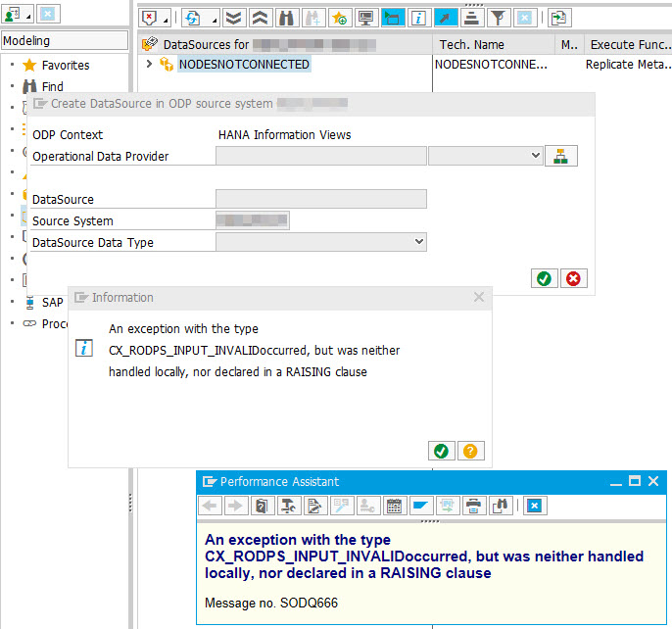
Task: Click the binoculars search icon in Performance Assistant
Action: click(500, 506)
